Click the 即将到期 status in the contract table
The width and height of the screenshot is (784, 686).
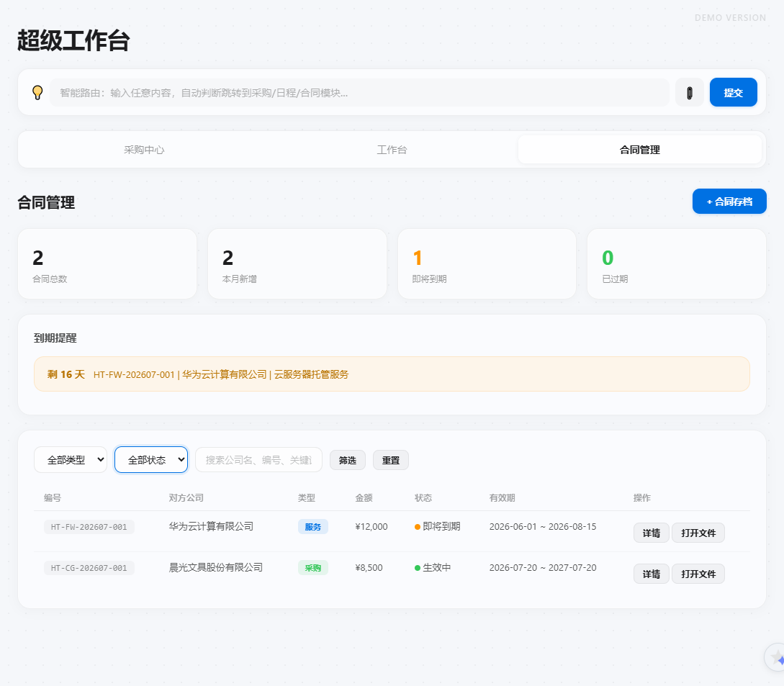[x=438, y=526]
